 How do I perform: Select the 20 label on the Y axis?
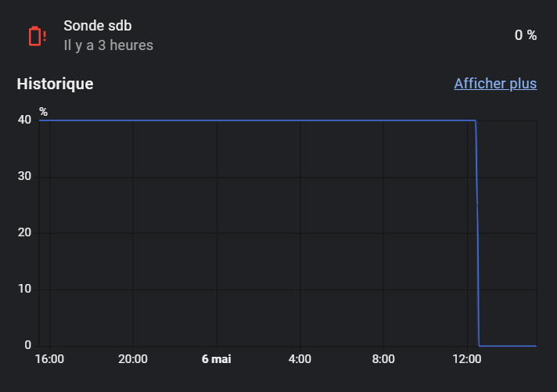(24, 232)
